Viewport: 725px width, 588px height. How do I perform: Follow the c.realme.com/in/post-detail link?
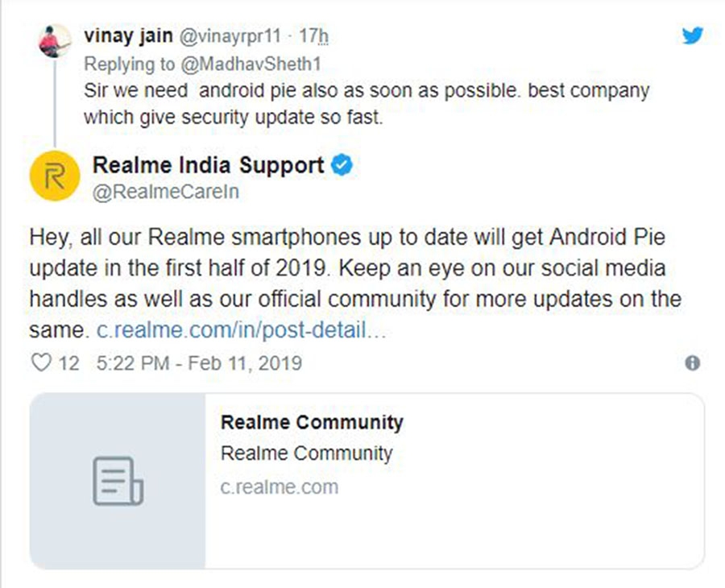coord(242,330)
